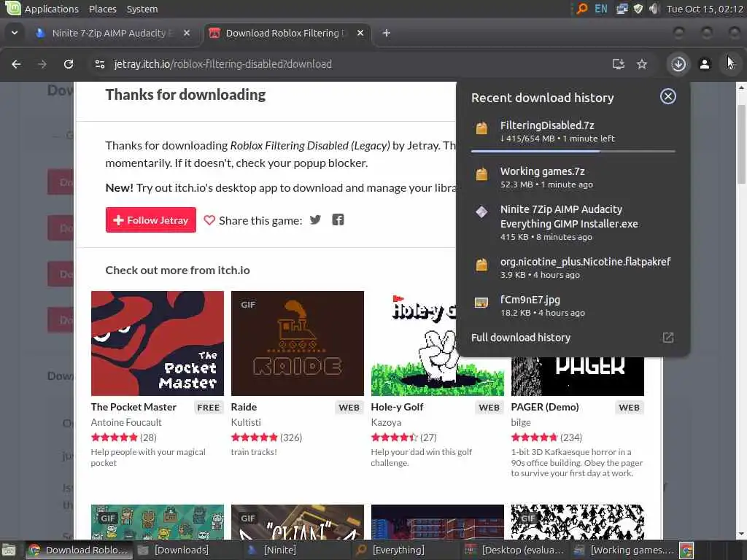Switch to the [Working games... taskbar window
Viewport: 747px width, 560px height.
pyautogui.click(x=624, y=551)
